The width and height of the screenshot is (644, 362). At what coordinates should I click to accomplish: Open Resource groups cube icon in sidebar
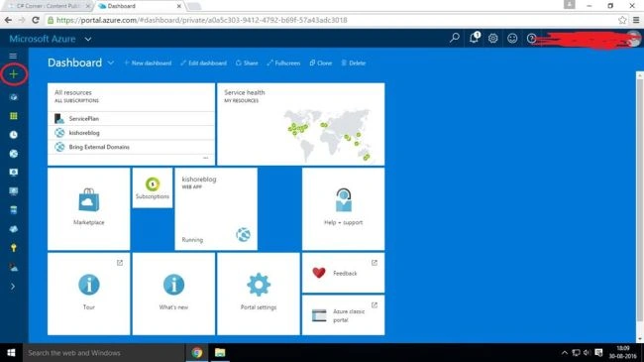click(14, 97)
